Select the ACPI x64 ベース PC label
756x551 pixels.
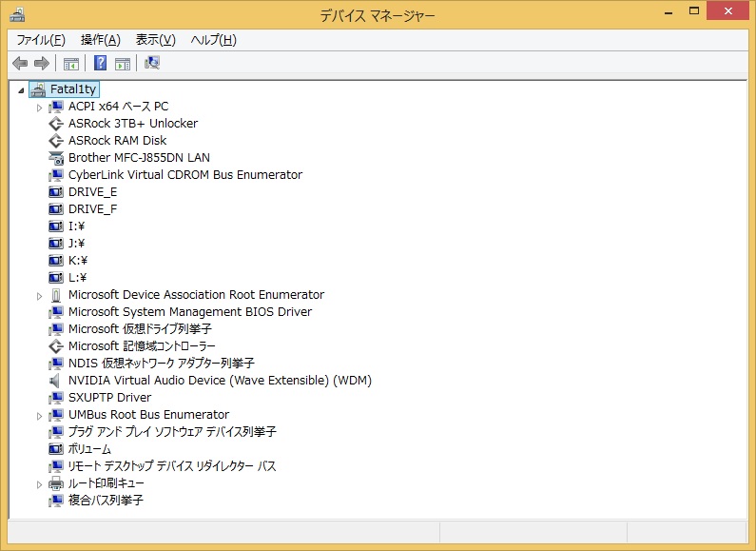pyautogui.click(x=118, y=107)
